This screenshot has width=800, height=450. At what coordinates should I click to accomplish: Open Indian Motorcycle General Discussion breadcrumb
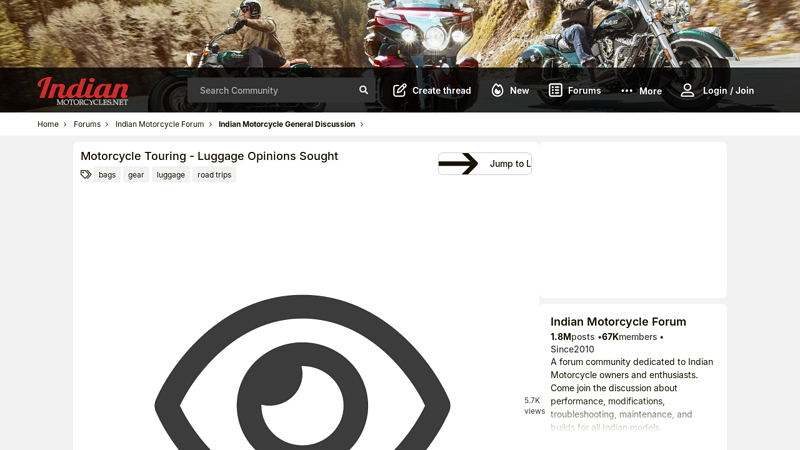(x=287, y=124)
